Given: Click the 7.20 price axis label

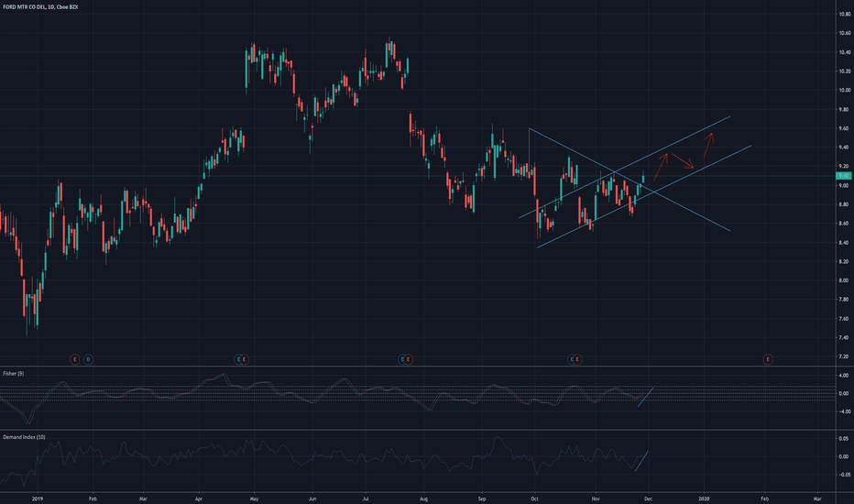Looking at the screenshot, I should pos(845,356).
